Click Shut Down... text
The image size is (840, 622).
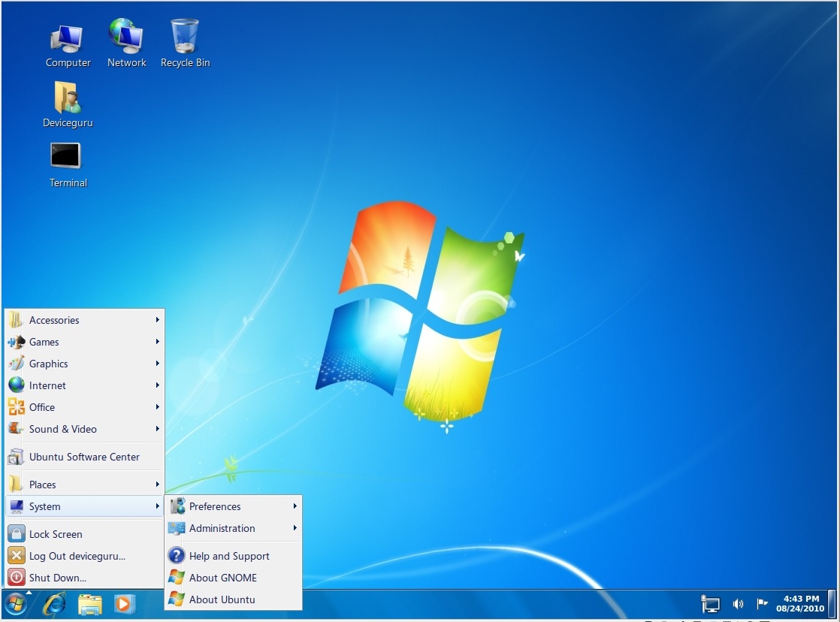[x=58, y=578]
